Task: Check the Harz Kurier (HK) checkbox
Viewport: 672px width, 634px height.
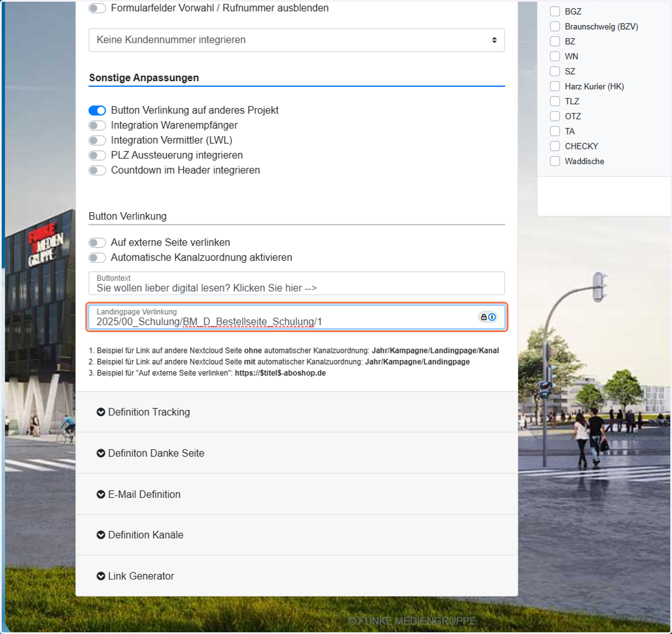Action: [x=555, y=86]
